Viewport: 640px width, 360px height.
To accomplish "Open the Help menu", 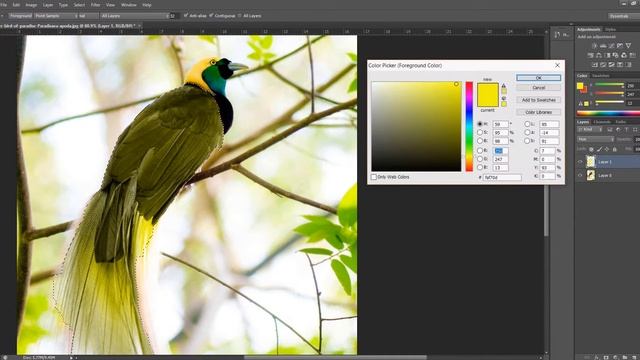I will (x=147, y=5).
